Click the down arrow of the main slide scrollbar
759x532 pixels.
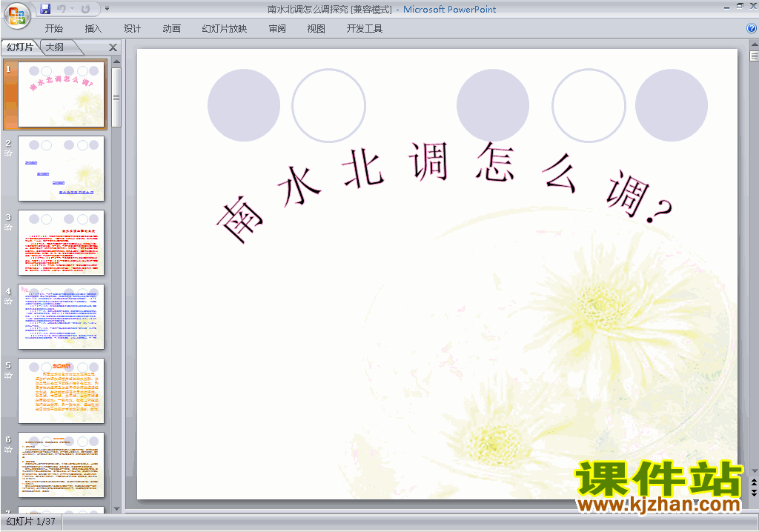tap(754, 471)
